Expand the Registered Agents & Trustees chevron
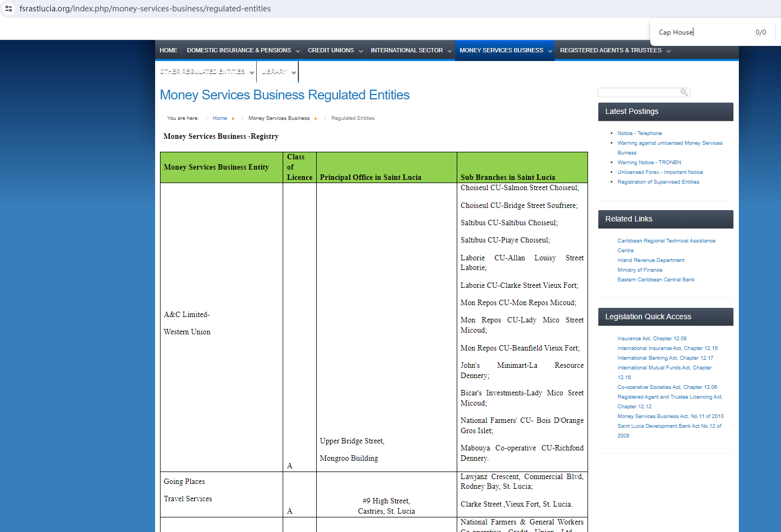This screenshot has height=532, width=781. tap(669, 51)
